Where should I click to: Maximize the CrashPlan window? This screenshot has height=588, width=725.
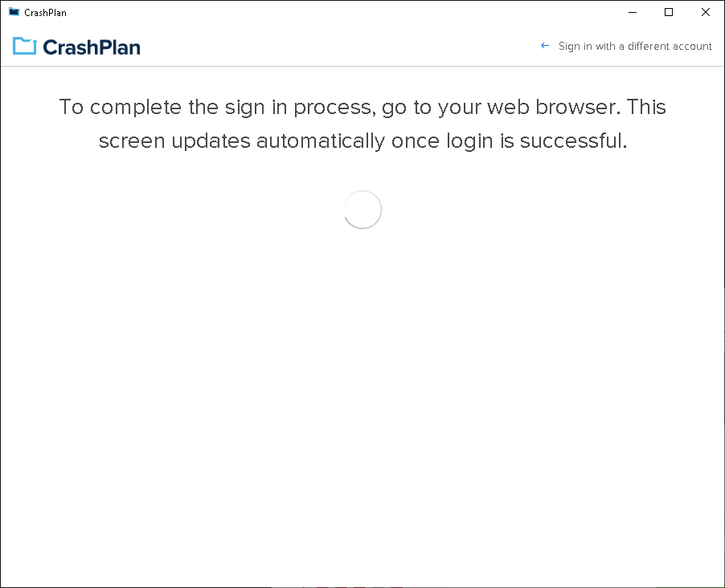tap(669, 13)
